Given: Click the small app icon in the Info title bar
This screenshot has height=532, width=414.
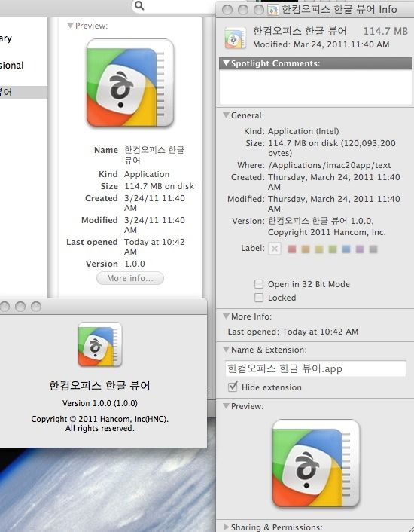Looking at the screenshot, I should (272, 10).
